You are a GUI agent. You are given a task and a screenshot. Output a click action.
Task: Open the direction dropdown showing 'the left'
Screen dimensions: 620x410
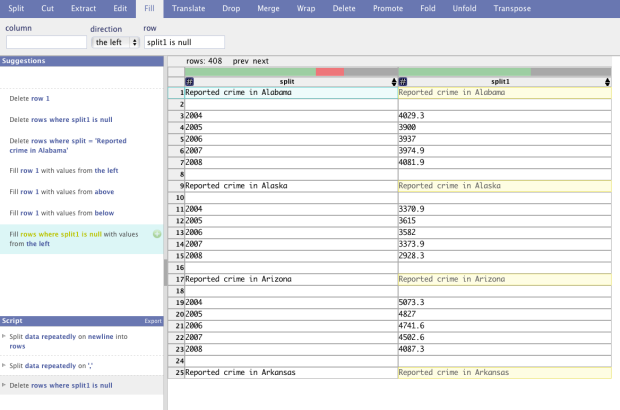tap(115, 42)
